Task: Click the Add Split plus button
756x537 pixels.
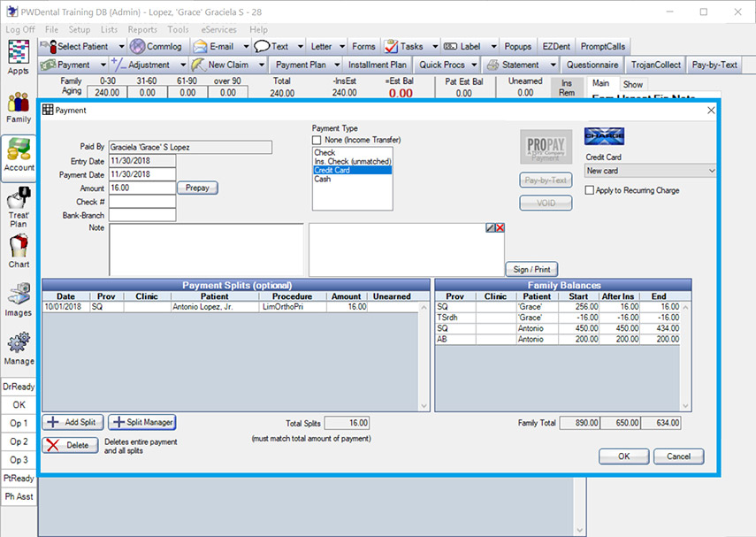Action: pos(73,422)
